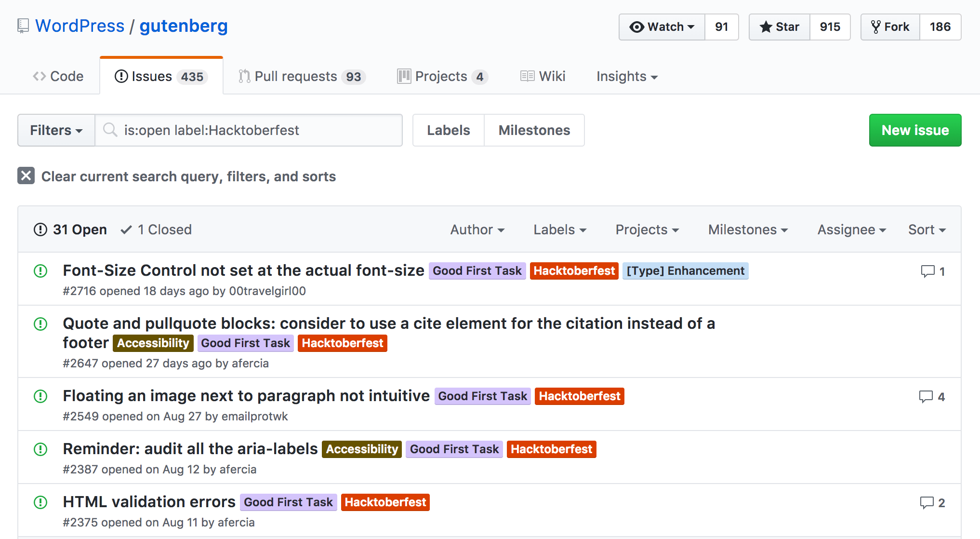980x539 pixels.
Task: Click comment bubble icon on Font-Size Control issue
Action: pyautogui.click(x=927, y=271)
